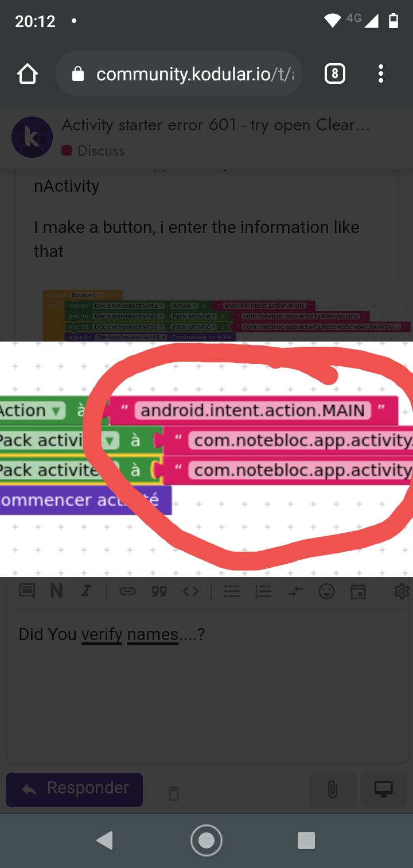Click the text direction arrows icon
This screenshot has width=413, height=868.
click(295, 591)
